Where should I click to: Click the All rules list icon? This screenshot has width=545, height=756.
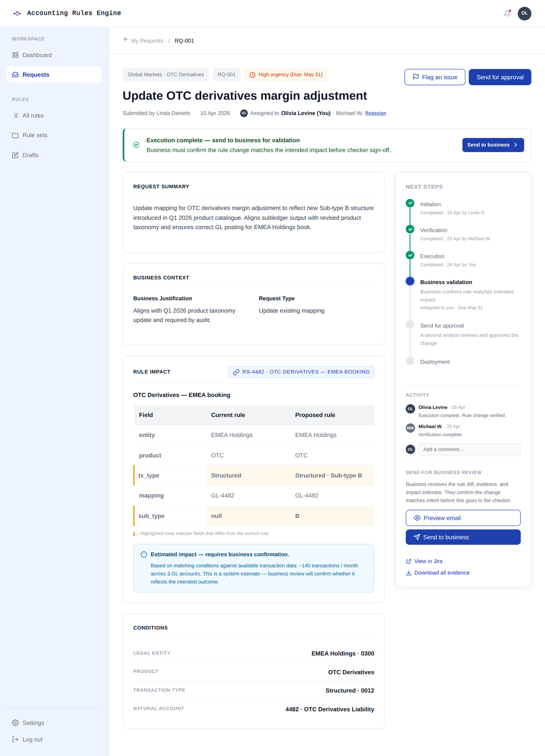click(15, 116)
